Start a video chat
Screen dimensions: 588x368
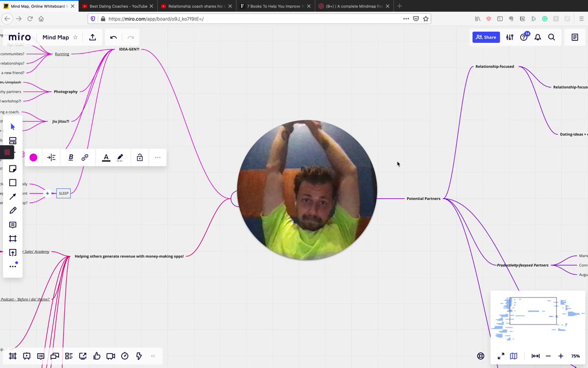point(111,356)
